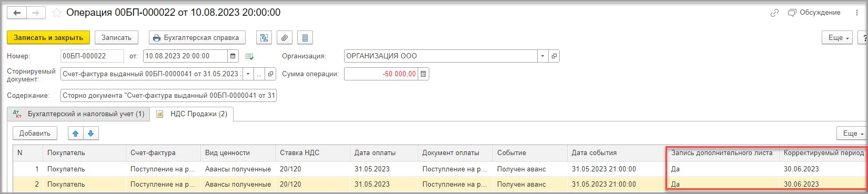The image size is (868, 194).
Task: Click the N column header
Action: tap(28, 153)
